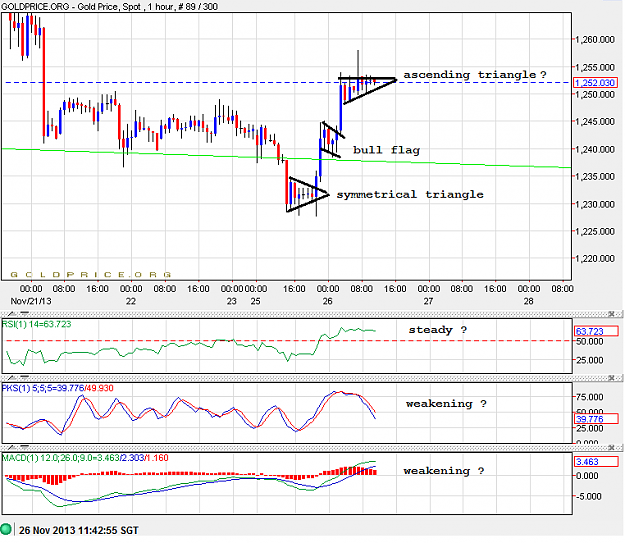
Task: Click the 1,255.000 price axis label
Action: 595,67
